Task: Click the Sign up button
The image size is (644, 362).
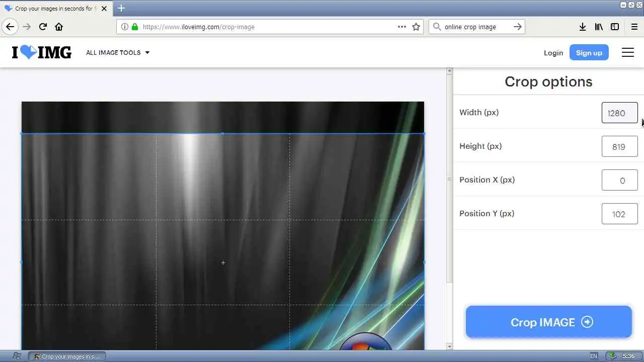Action: click(x=589, y=52)
